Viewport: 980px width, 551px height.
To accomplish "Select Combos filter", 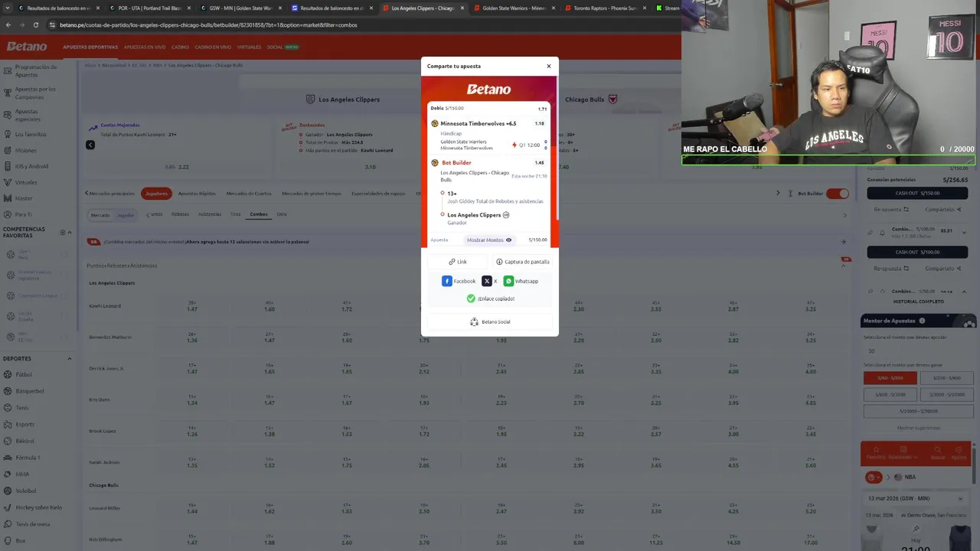I will [259, 214].
